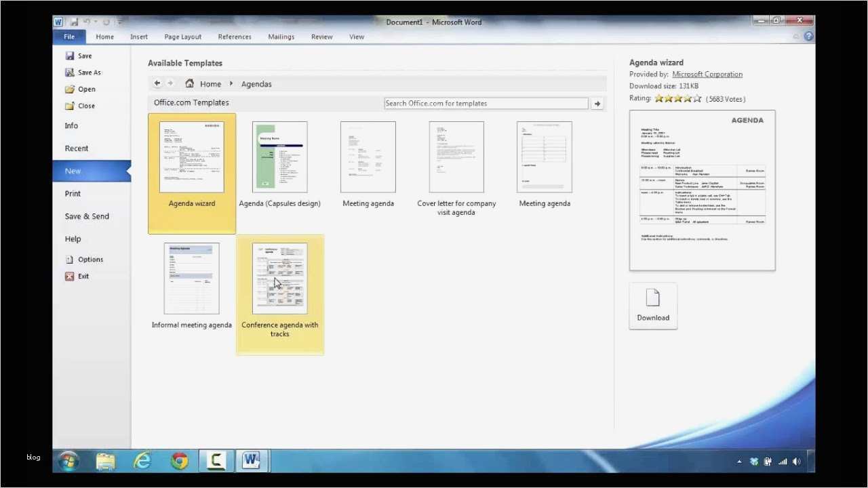Switch to the Camtasia taskbar icon
The height and width of the screenshot is (488, 868).
click(x=216, y=461)
